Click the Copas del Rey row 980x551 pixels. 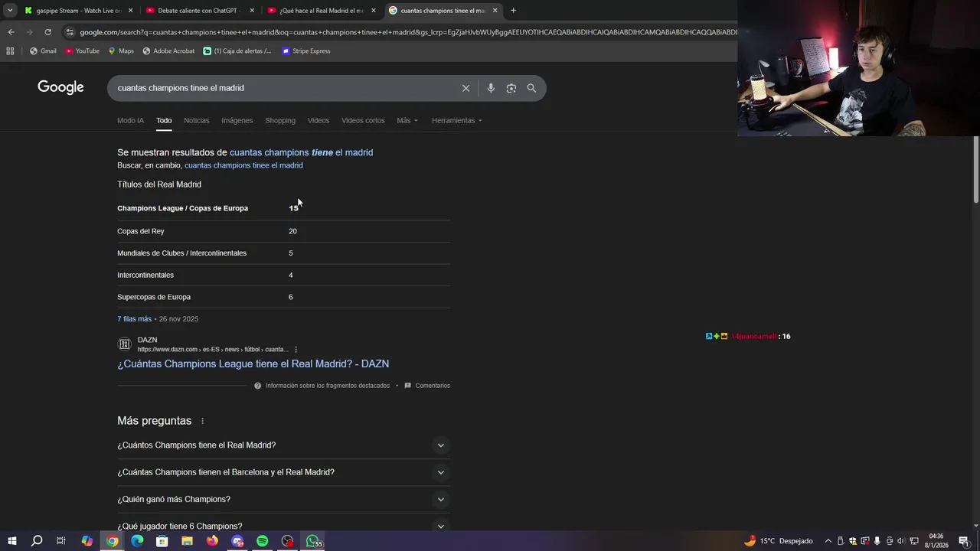(283, 231)
